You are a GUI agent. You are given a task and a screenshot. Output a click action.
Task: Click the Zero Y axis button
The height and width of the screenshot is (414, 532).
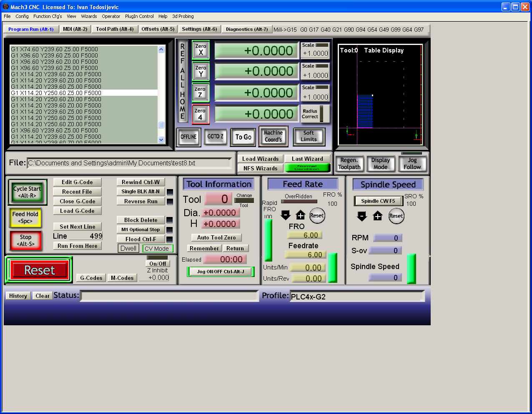pos(201,71)
